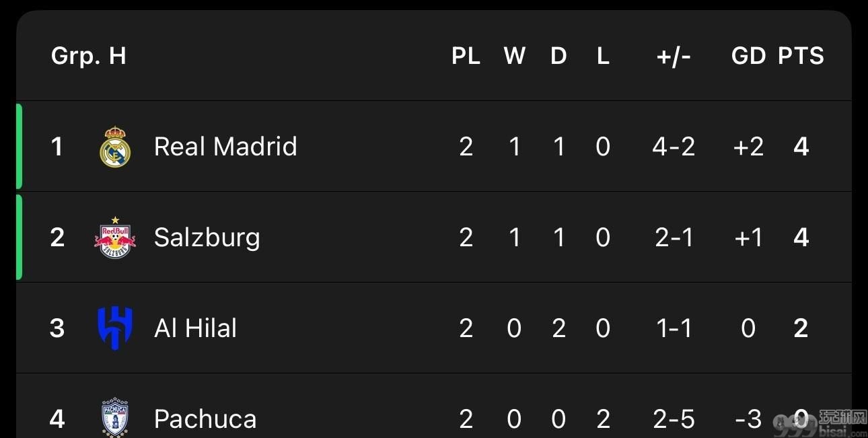Click the Red Bull Salzburg logo
Viewport: 868px width, 438px height.
click(115, 238)
